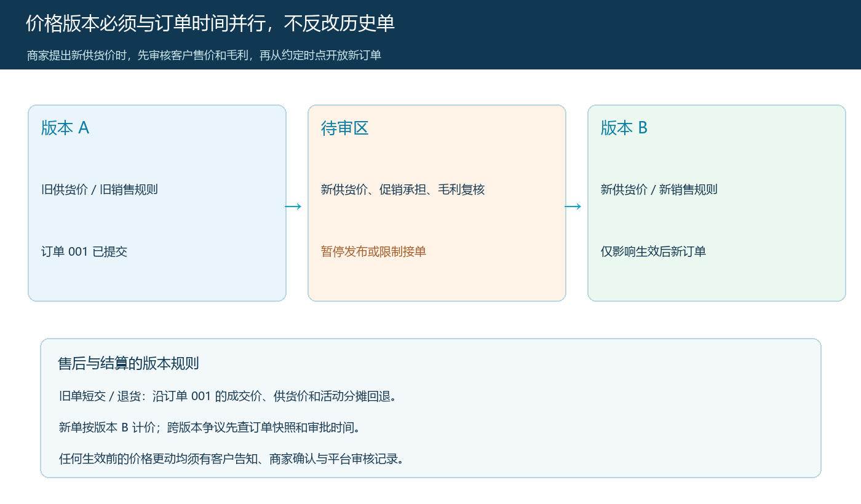The width and height of the screenshot is (861, 504).
Task: Click the "版本 A" card heading
Action: pyautogui.click(x=65, y=128)
